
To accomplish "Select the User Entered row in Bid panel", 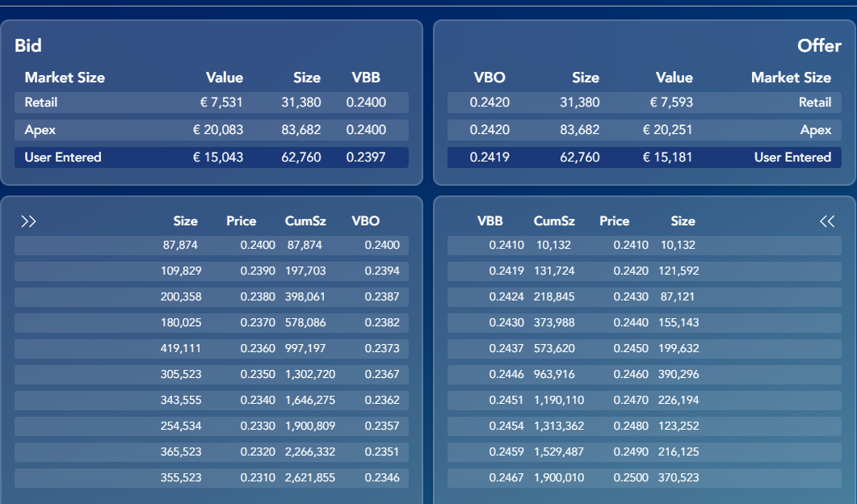I will click(212, 157).
